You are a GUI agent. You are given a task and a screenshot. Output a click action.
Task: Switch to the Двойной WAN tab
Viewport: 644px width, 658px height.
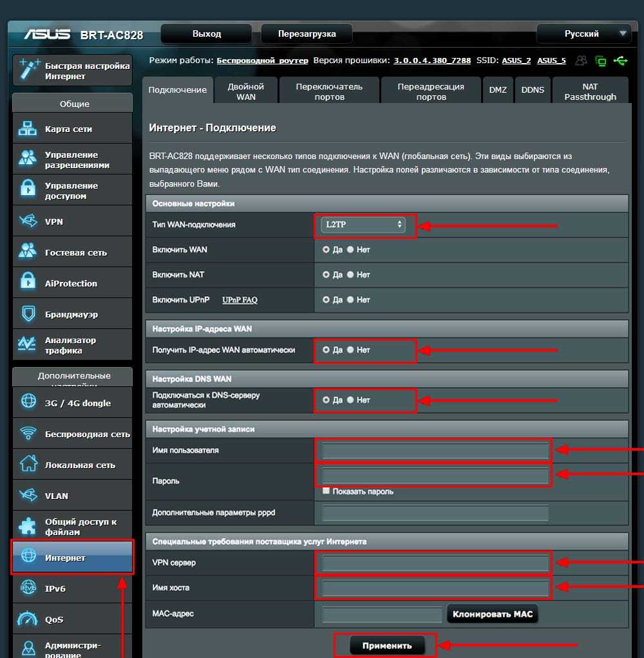pyautogui.click(x=245, y=91)
